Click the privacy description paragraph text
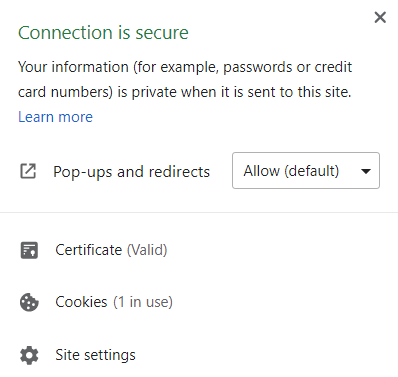398x377 pixels. click(x=185, y=79)
